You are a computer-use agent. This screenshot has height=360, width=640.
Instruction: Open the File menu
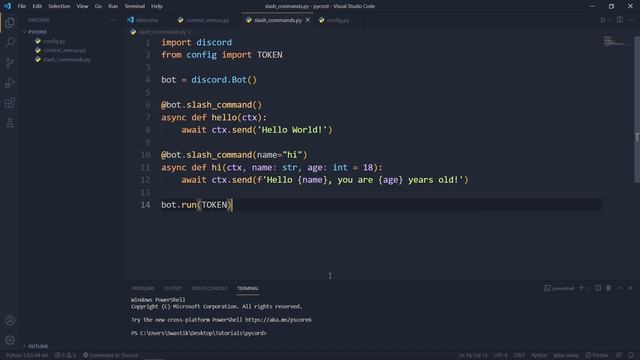[22, 6]
